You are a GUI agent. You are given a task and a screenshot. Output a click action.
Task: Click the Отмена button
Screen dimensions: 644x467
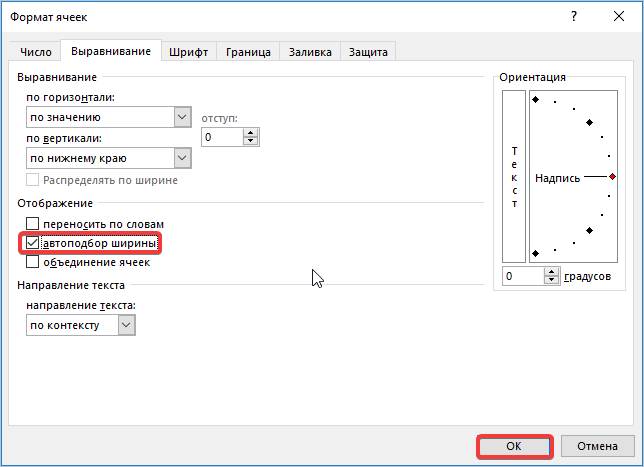(x=597, y=446)
